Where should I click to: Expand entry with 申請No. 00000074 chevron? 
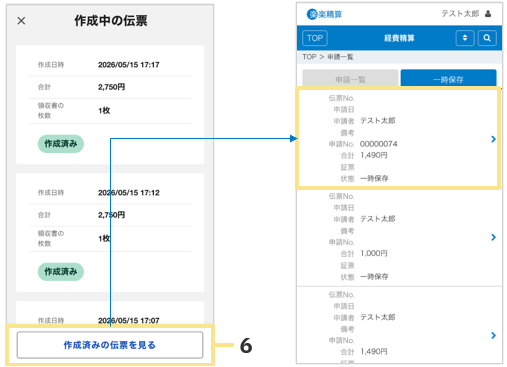(493, 139)
